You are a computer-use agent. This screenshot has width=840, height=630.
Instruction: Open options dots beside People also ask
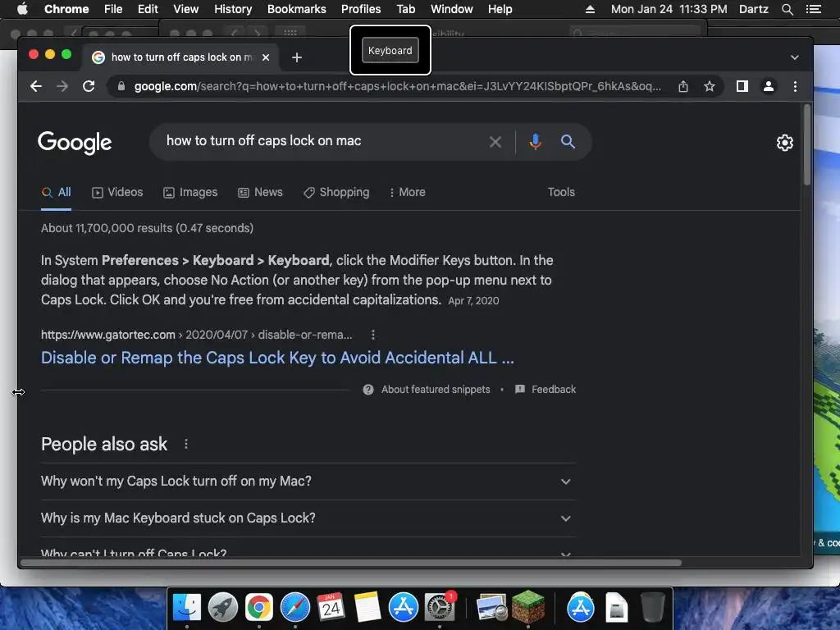click(x=186, y=444)
